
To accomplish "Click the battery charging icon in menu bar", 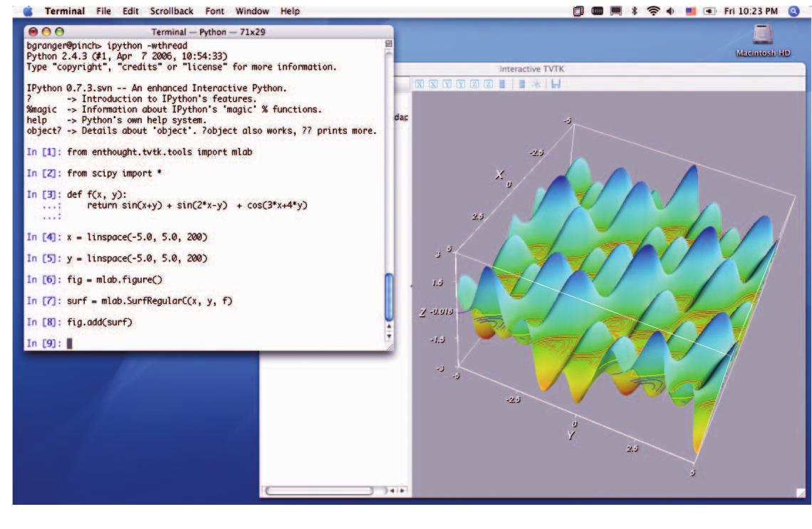I will point(709,11).
